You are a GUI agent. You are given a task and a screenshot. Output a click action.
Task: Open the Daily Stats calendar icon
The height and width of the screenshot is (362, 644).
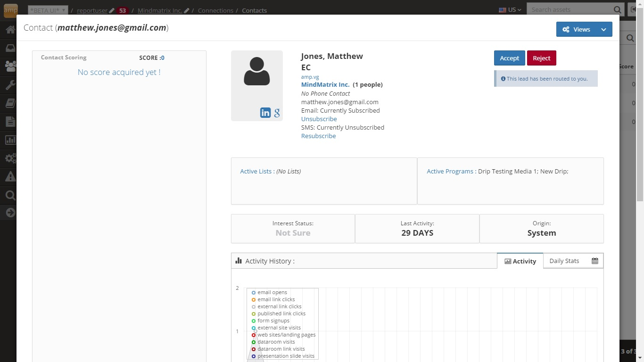click(x=595, y=261)
